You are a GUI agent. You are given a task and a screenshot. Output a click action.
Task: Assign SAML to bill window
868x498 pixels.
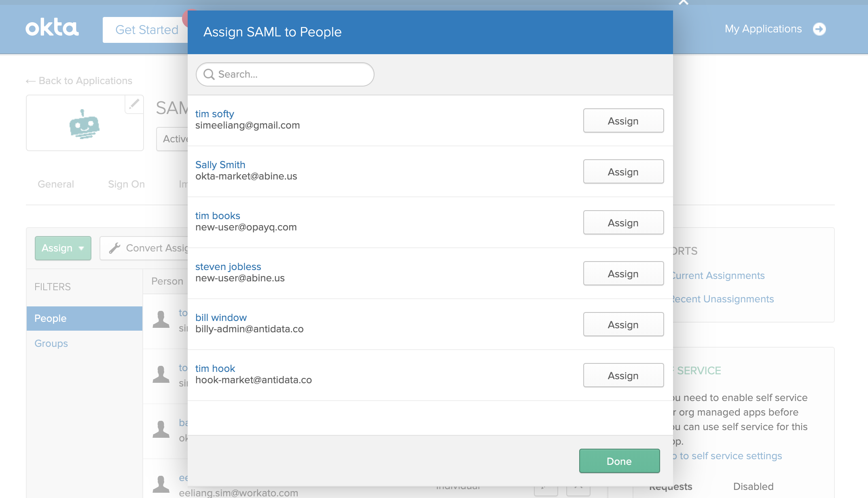pyautogui.click(x=623, y=325)
